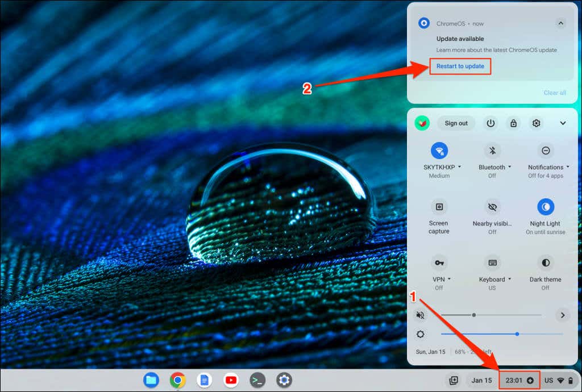This screenshot has width=582, height=392.
Task: Click the Wi-Fi status icon in the shelf
Action: click(x=561, y=381)
